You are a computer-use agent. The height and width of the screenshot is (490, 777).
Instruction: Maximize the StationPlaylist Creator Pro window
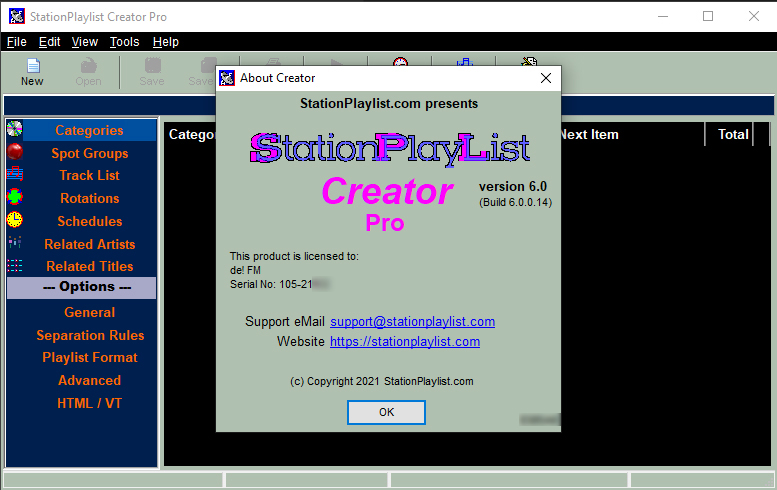[708, 16]
